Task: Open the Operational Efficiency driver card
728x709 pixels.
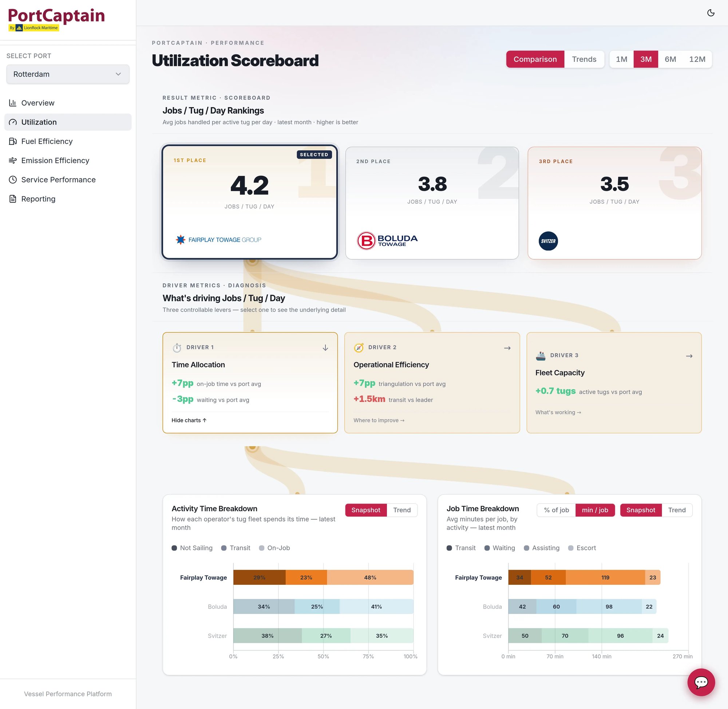Action: pyautogui.click(x=432, y=382)
